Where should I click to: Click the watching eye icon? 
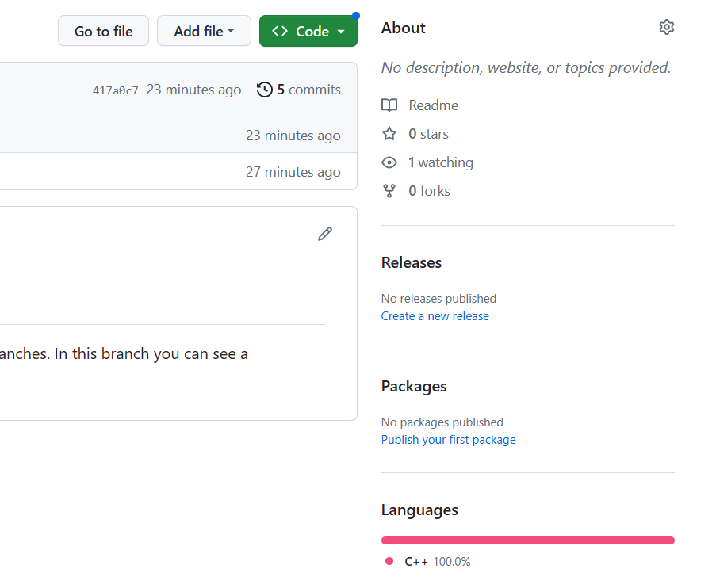coord(389,162)
